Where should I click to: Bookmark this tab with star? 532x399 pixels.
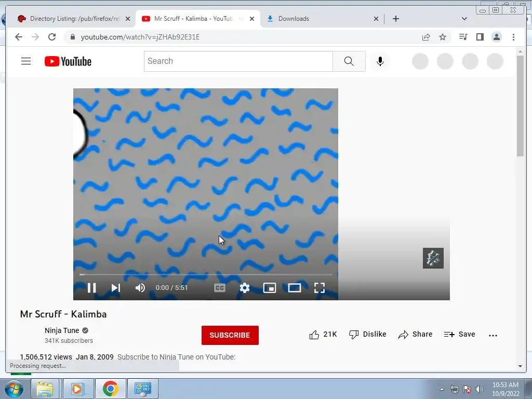tap(443, 37)
